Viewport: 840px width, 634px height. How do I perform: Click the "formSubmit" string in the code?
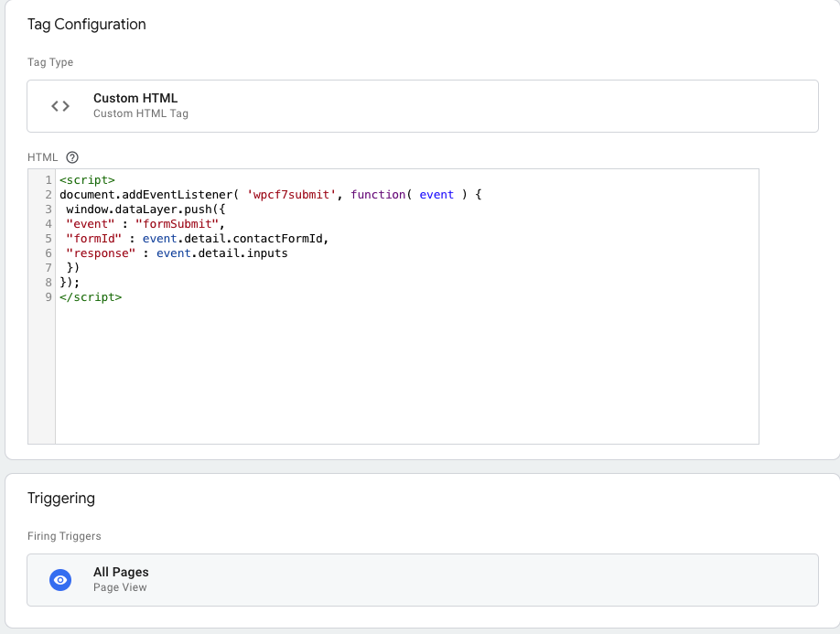(x=177, y=224)
